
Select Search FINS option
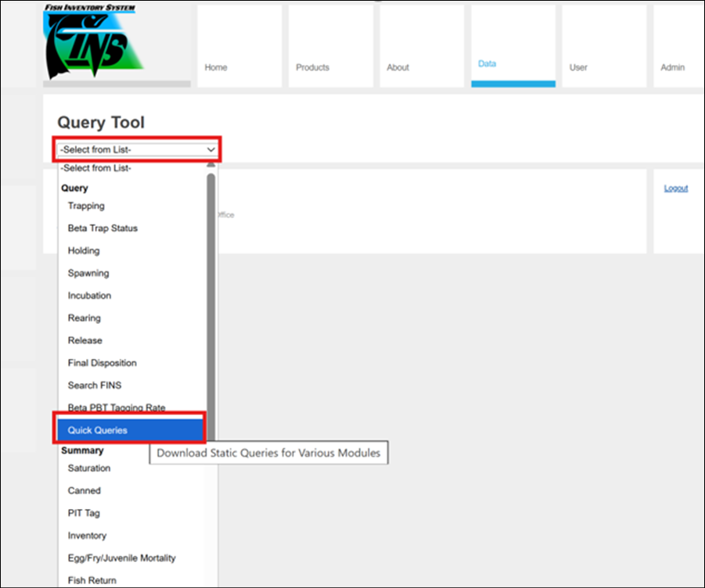95,385
